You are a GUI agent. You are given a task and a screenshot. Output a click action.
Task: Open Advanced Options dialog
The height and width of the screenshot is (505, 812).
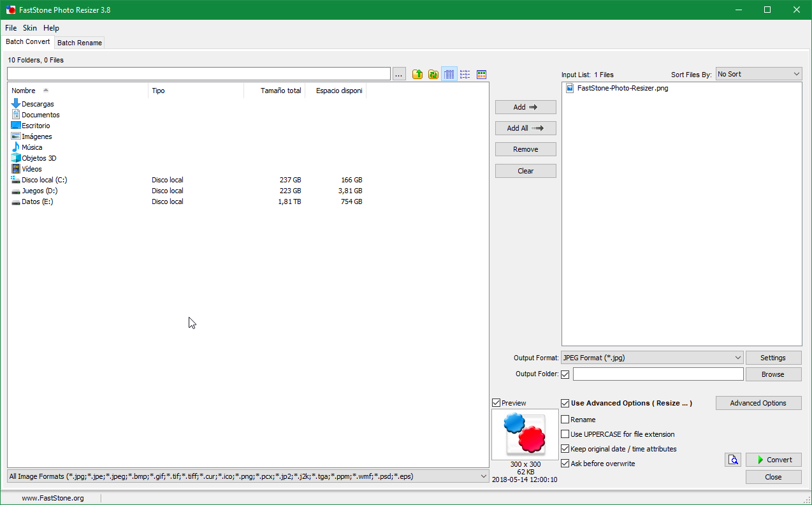[758, 403]
